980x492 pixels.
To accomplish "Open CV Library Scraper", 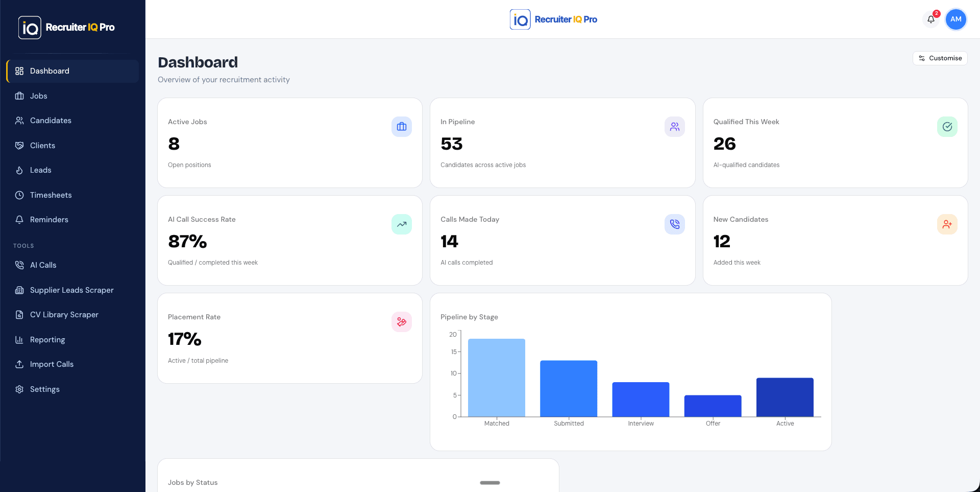I will point(72,315).
